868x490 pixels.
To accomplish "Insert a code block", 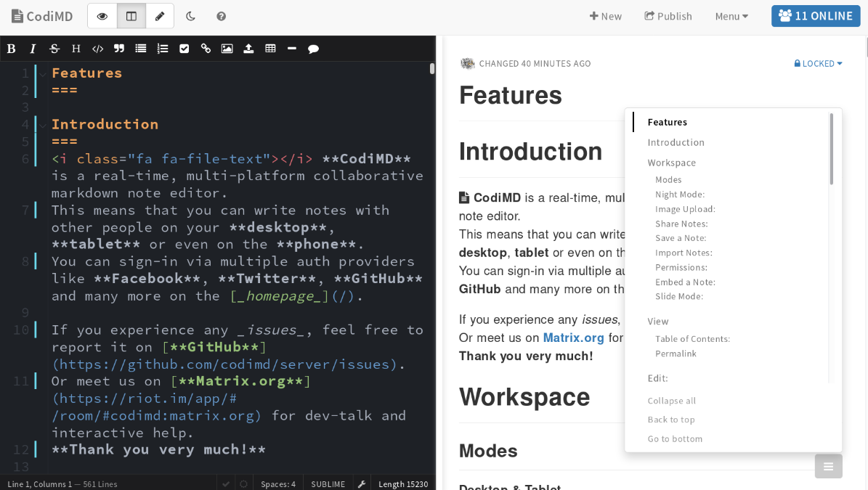I will 97,49.
